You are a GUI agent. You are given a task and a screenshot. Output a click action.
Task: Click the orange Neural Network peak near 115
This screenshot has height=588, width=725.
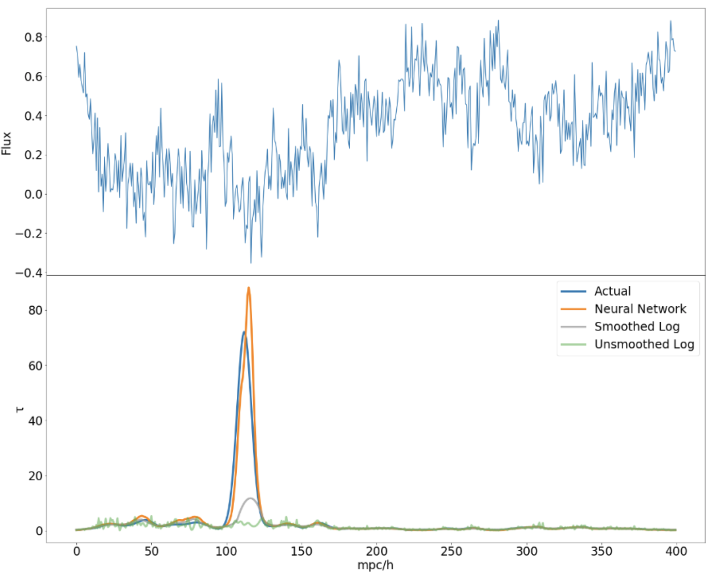click(249, 288)
